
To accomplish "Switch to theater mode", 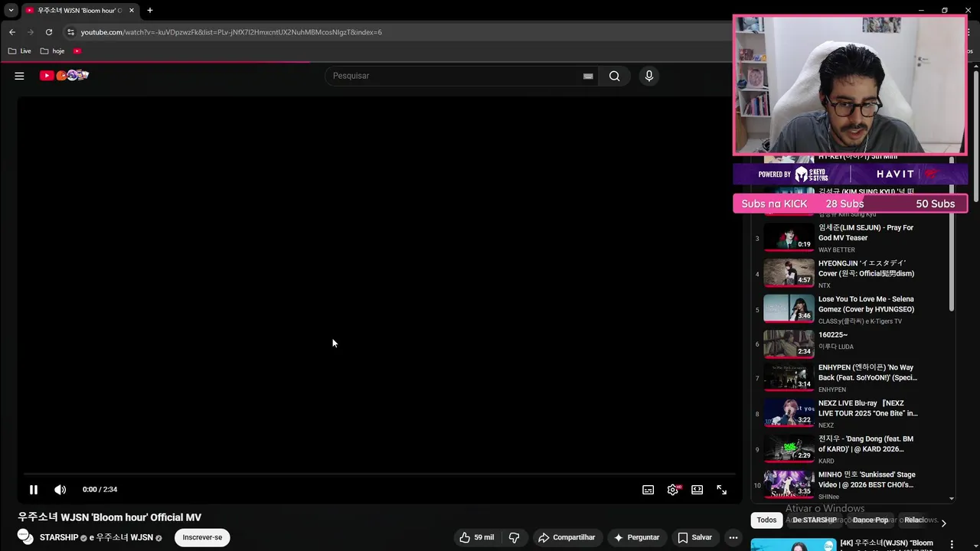I will click(697, 490).
